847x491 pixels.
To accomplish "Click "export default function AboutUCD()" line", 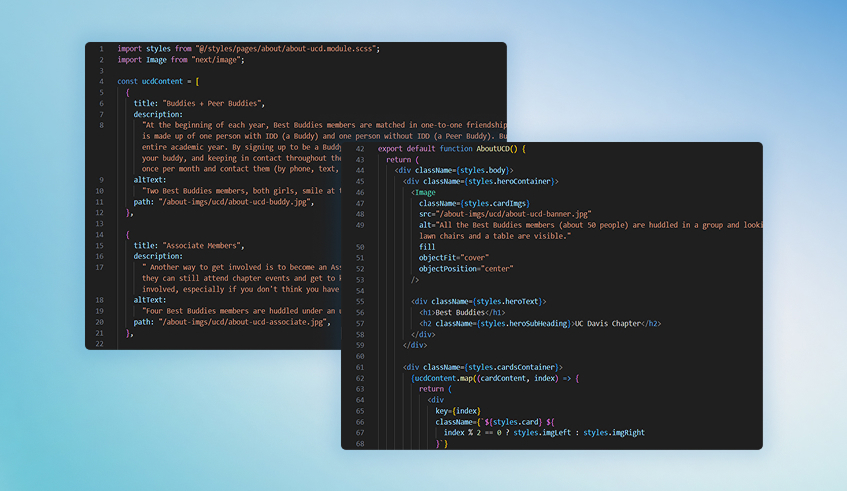I will (452, 149).
